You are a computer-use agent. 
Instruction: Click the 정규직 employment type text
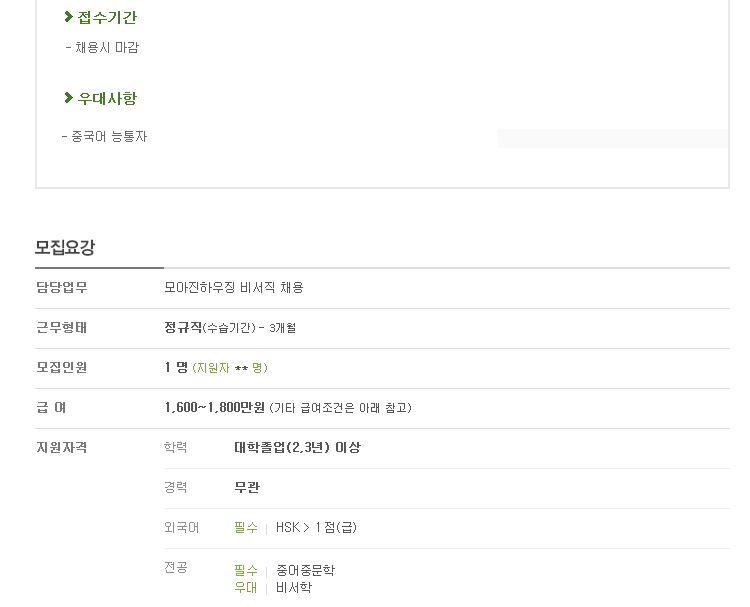183,328
